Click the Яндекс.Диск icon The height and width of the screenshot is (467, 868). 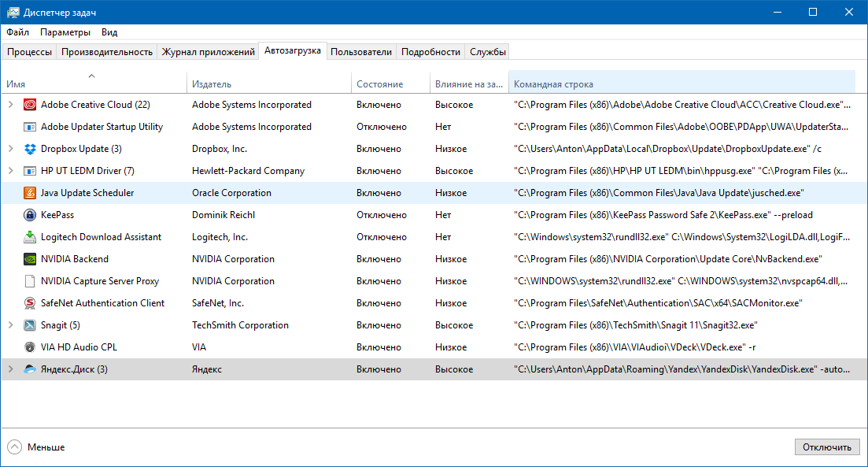(30, 369)
